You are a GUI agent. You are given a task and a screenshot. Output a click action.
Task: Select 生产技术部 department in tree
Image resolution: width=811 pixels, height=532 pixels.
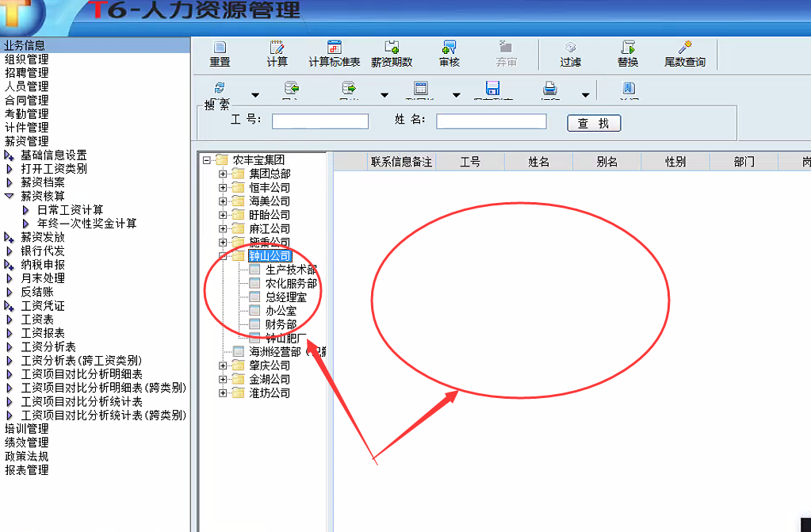click(291, 270)
